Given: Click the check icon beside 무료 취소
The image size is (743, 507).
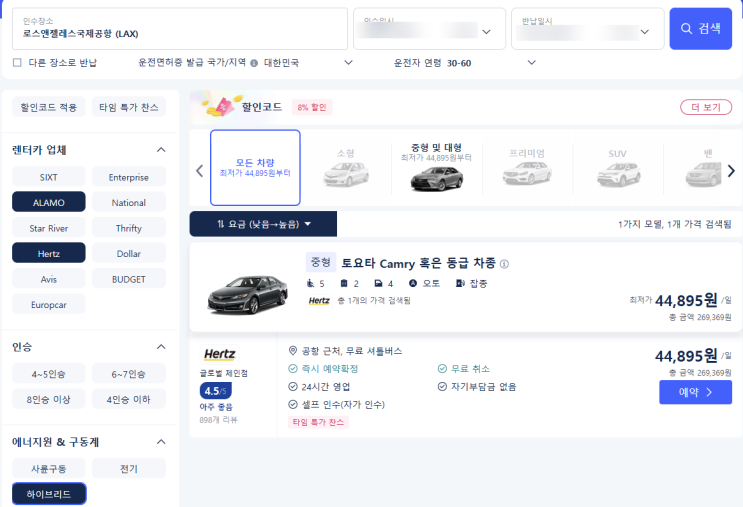Looking at the screenshot, I should click(x=442, y=369).
